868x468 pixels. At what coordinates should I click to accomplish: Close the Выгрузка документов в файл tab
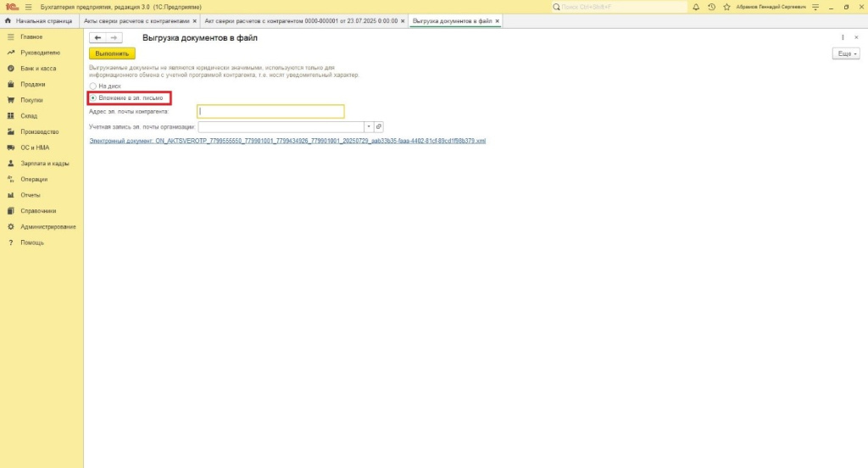tap(497, 21)
